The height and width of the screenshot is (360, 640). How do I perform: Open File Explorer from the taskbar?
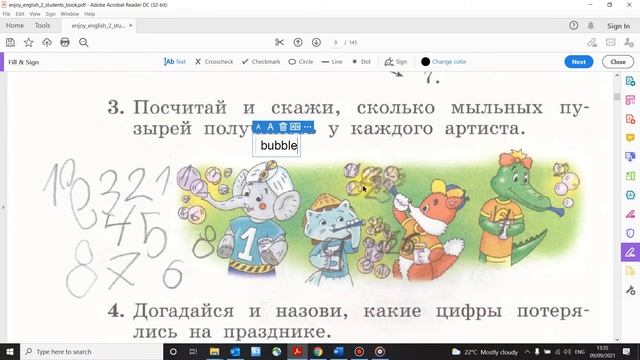click(x=214, y=351)
